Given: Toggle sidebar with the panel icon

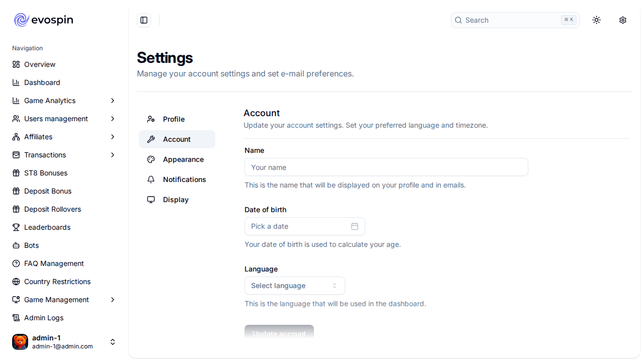Looking at the screenshot, I should pyautogui.click(x=144, y=20).
